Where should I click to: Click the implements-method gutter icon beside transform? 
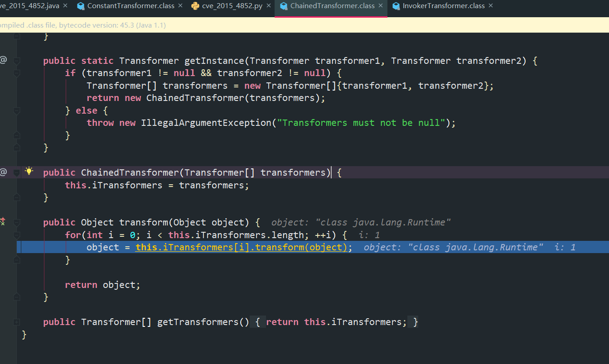3,221
